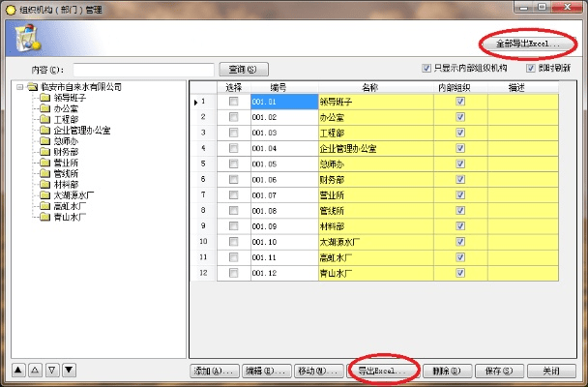Screen dimensions: 588x387
Task: Click the 关闭 close button
Action: 551,372
